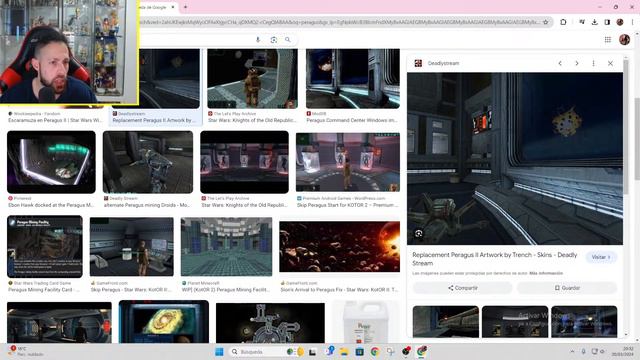Screen dimensions: 640x360
Task: Select the related image below Guardar button
Action: coord(584,322)
